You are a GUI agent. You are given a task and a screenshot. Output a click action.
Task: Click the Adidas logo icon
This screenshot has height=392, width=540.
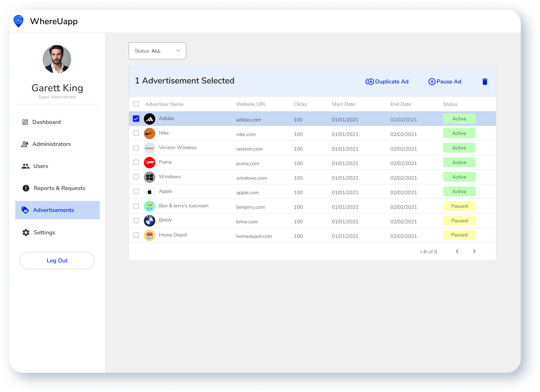pyautogui.click(x=150, y=119)
